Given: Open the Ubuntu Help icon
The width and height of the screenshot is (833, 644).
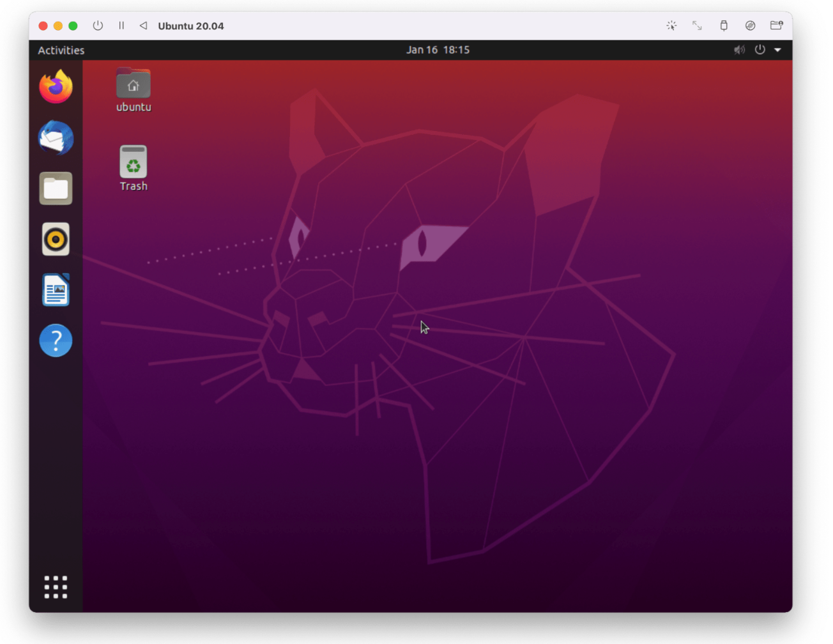Looking at the screenshot, I should tap(56, 341).
